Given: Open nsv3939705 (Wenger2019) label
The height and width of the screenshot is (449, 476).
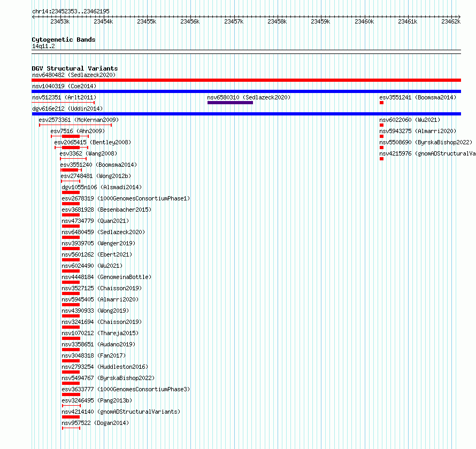Looking at the screenshot, I should coord(98,243).
